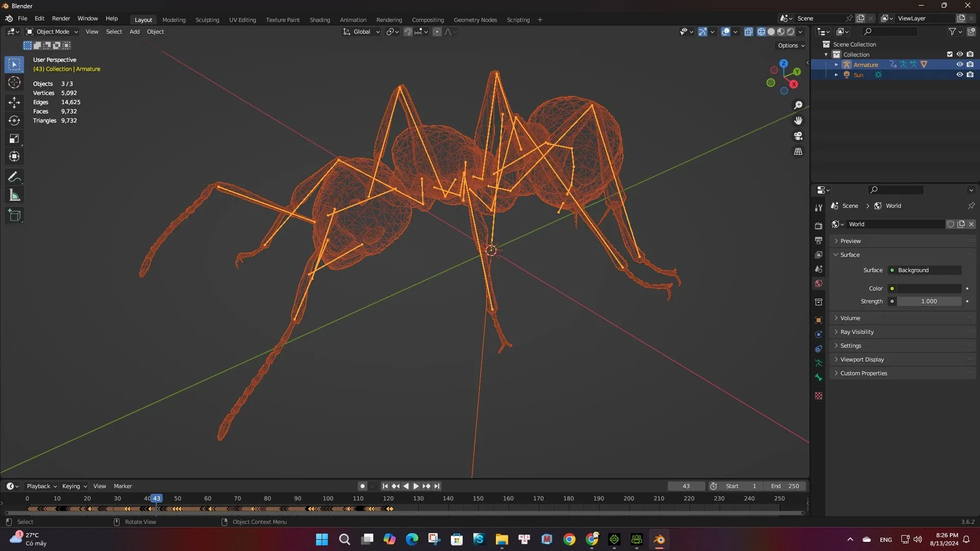The height and width of the screenshot is (551, 980).
Task: Click the Options button in the viewport
Action: pos(791,45)
